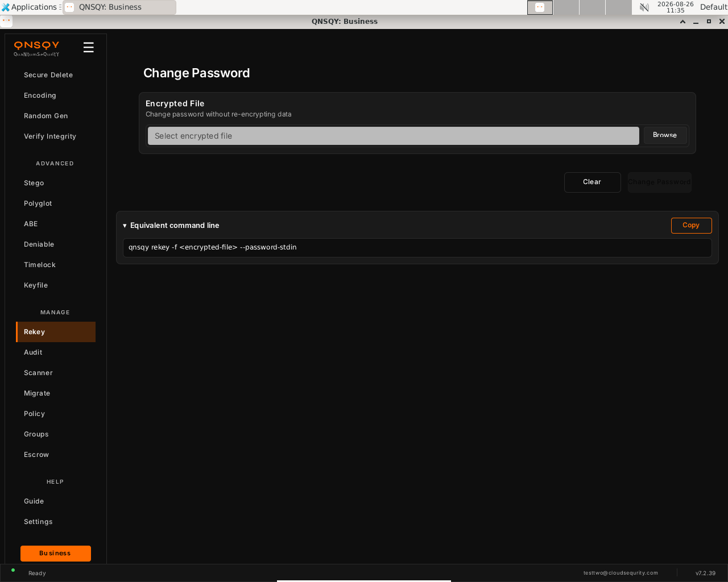Copy the equivalent command line
Image resolution: width=728 pixels, height=582 pixels.
[x=691, y=225]
